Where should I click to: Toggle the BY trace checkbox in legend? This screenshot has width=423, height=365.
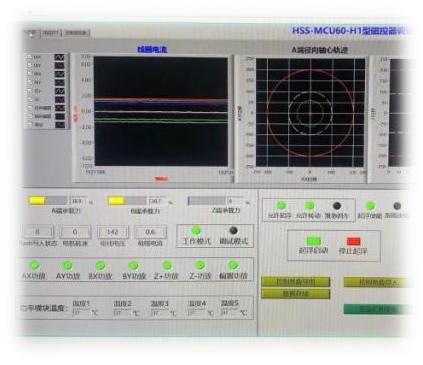click(29, 82)
